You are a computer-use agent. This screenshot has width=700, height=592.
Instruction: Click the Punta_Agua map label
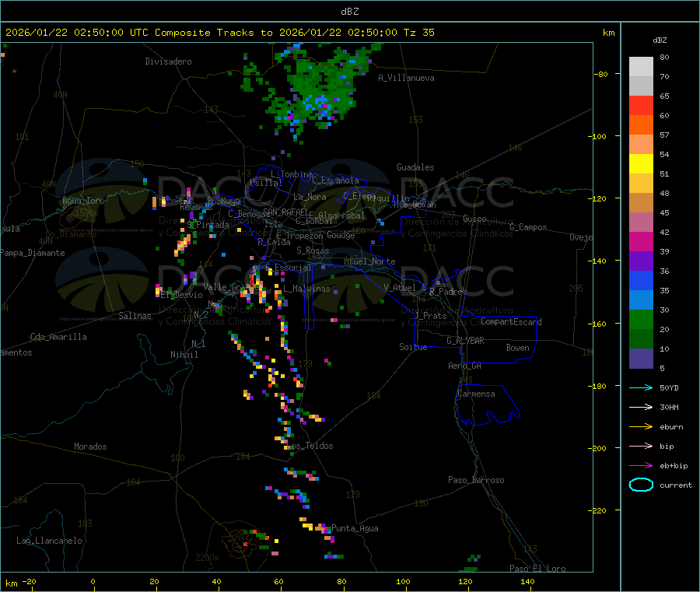(355, 528)
